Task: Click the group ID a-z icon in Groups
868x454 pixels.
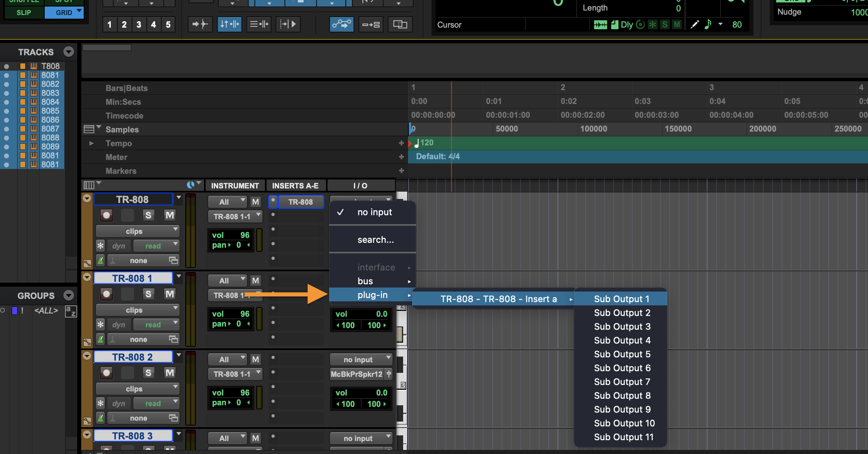Action: click(71, 311)
